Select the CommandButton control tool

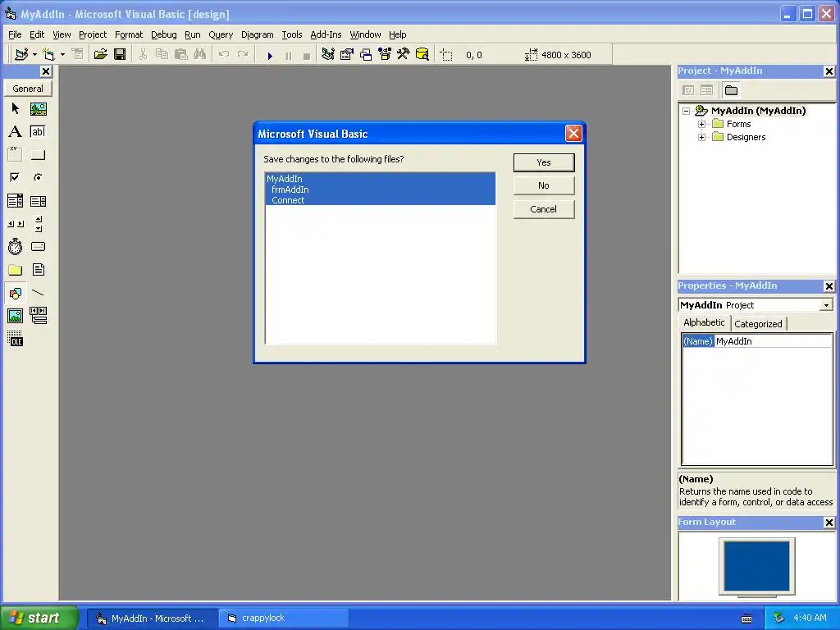click(x=38, y=154)
